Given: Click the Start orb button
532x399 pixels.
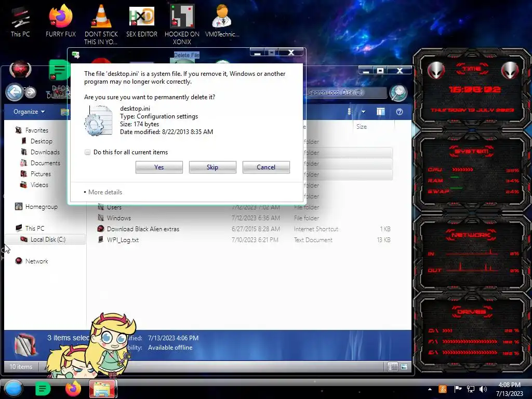Looking at the screenshot, I should pos(13,389).
